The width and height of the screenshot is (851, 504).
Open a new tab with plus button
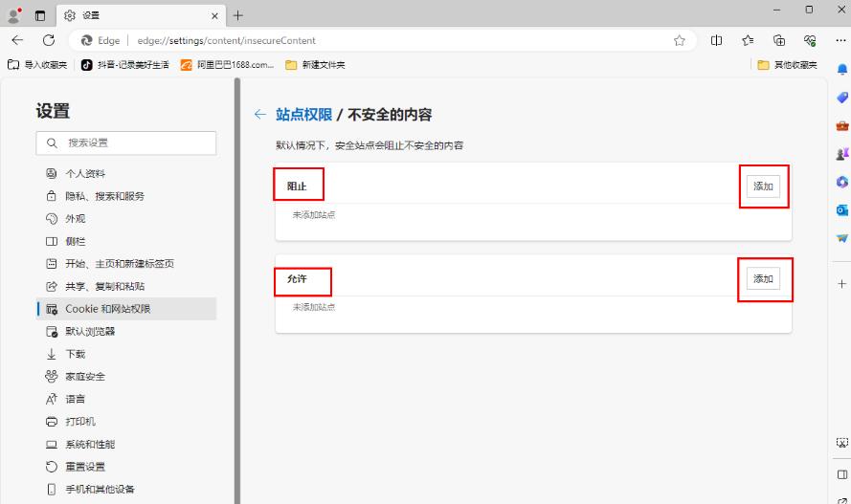[237, 15]
